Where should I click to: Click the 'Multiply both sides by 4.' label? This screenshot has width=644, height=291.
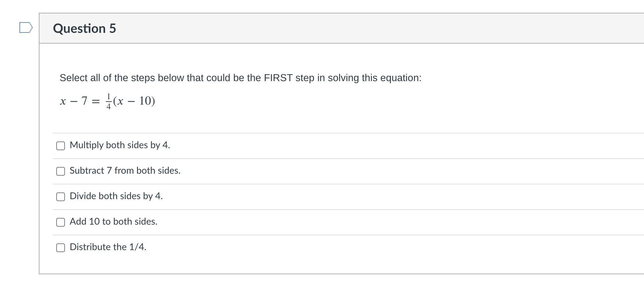[x=119, y=145]
